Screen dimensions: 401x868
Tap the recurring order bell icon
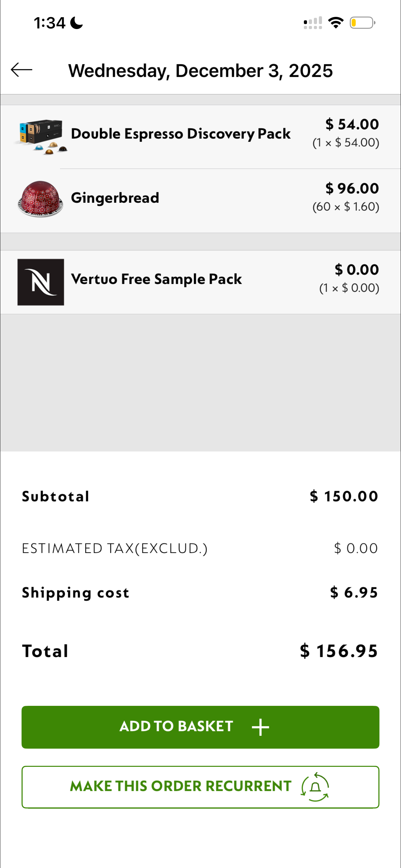315,787
